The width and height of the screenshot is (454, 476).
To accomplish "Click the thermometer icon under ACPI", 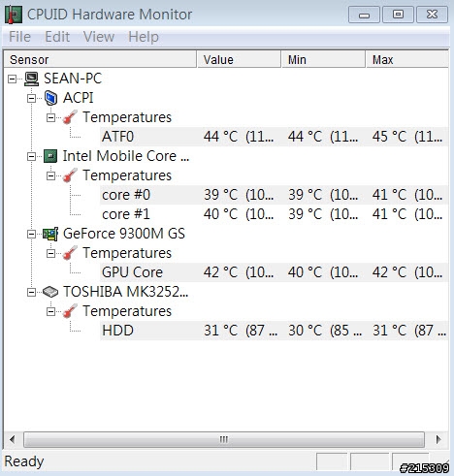I will 70,117.
